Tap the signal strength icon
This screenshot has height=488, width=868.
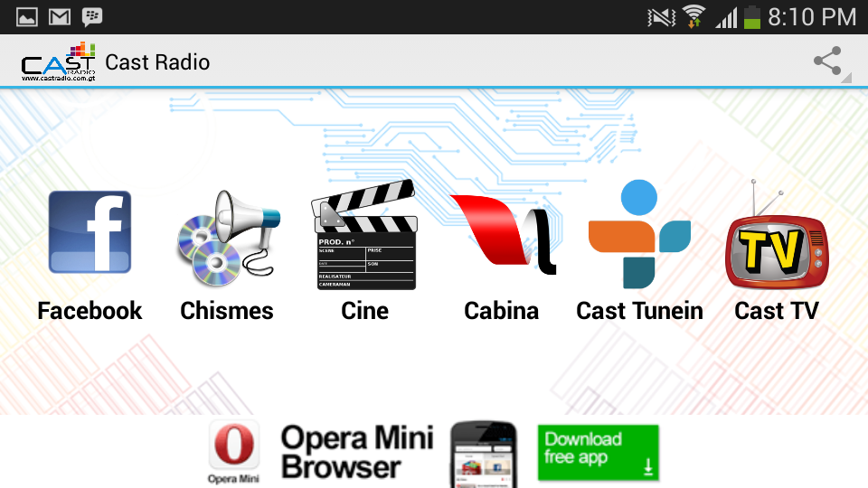[x=726, y=17]
